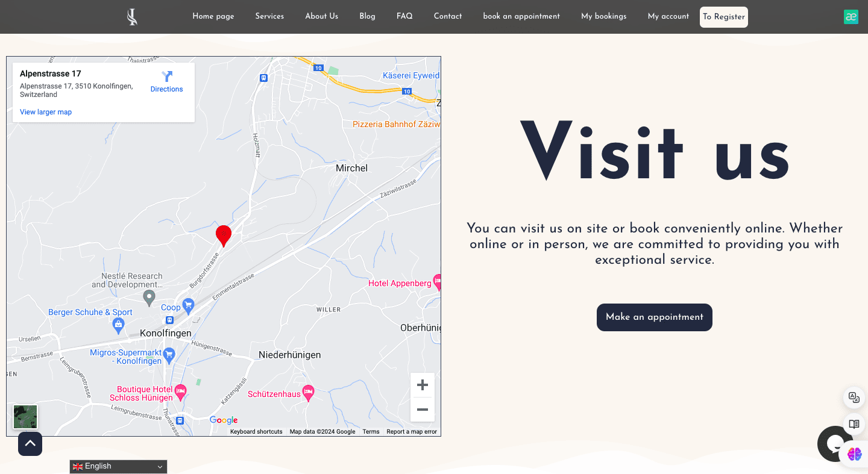Click the pink brain assistant icon

click(x=855, y=454)
